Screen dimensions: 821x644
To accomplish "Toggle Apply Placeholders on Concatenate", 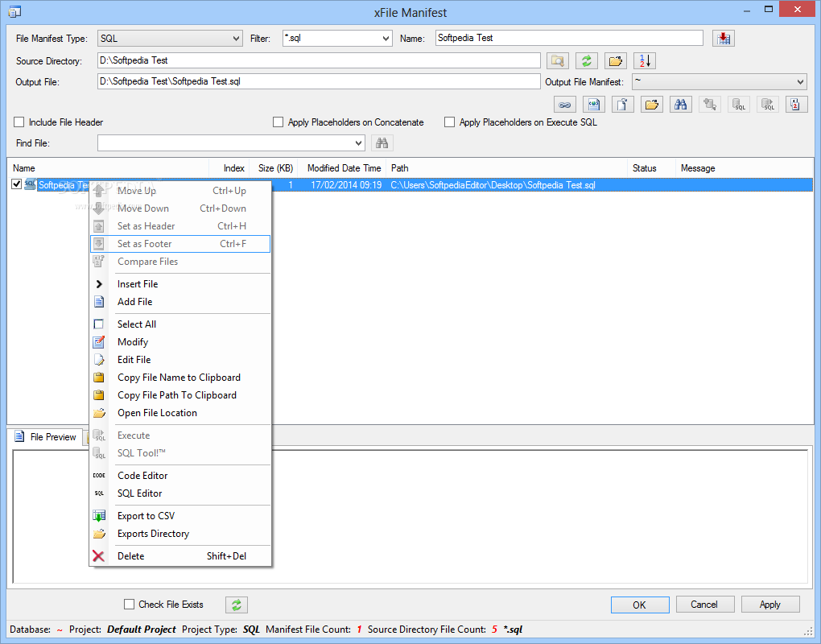I will coord(278,122).
